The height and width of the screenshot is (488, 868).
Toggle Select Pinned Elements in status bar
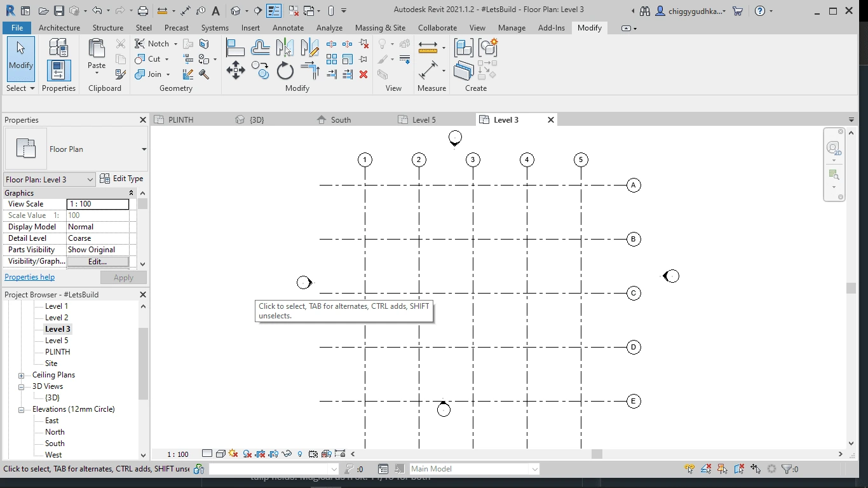pos(722,469)
